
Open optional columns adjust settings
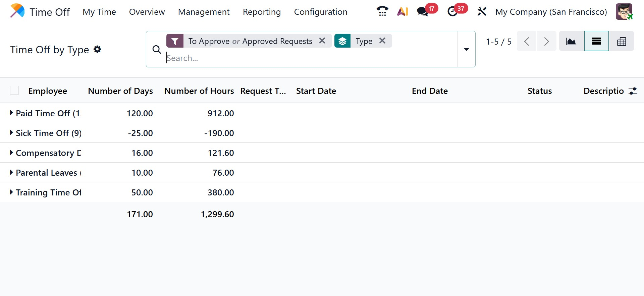coord(633,91)
